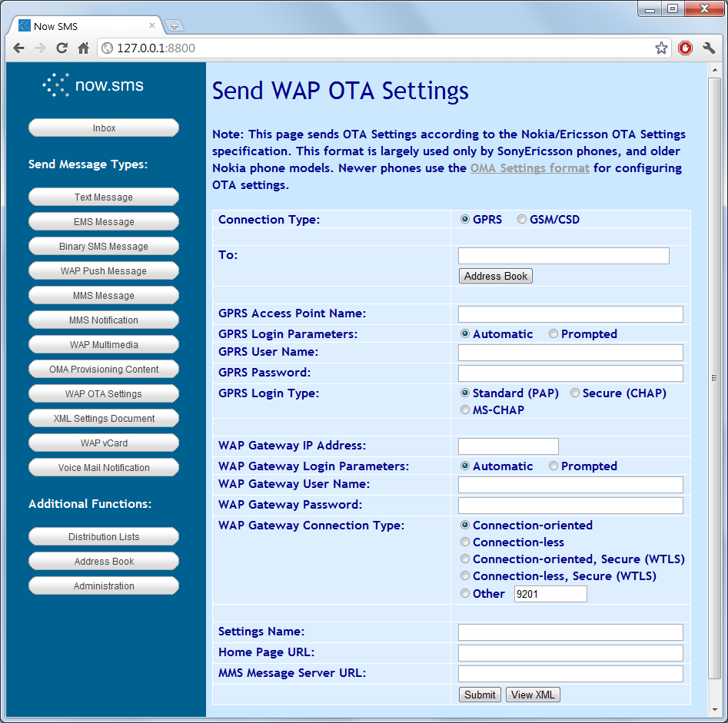Bookmark page with the star icon
The width and height of the screenshot is (728, 723).
tap(661, 48)
